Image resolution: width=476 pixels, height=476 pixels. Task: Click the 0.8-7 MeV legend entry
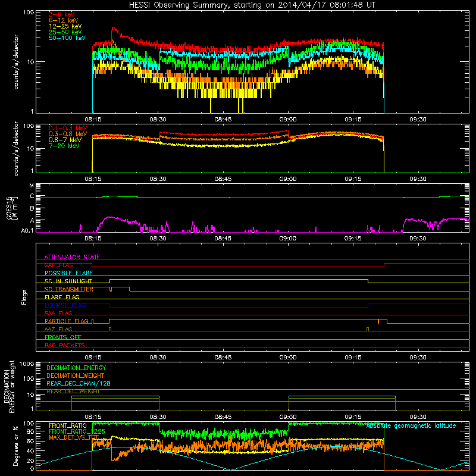point(65,140)
